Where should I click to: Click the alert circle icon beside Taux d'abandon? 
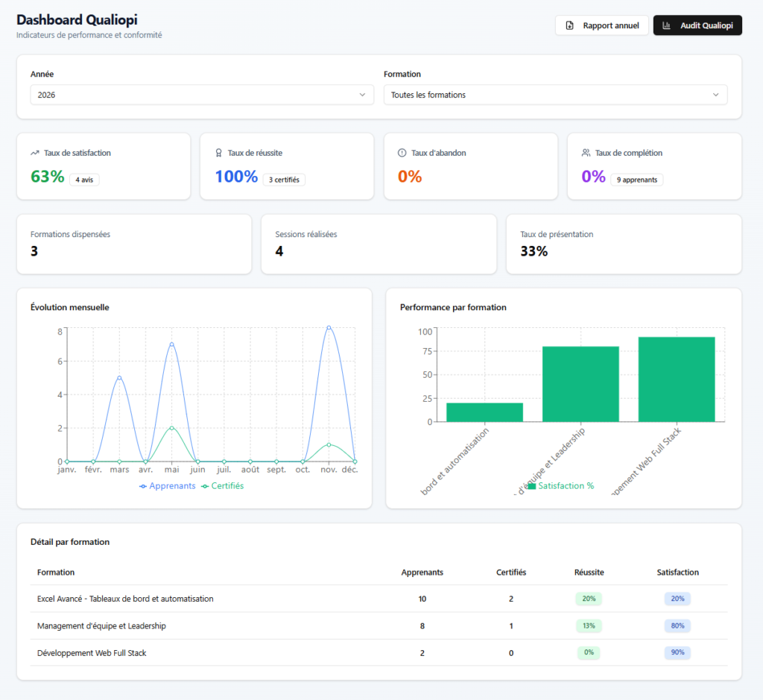point(402,153)
